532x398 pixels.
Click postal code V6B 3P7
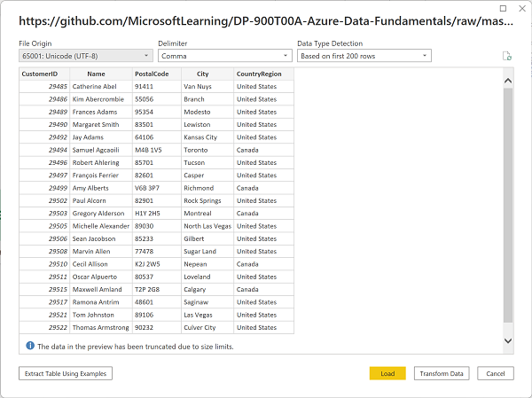click(157, 188)
